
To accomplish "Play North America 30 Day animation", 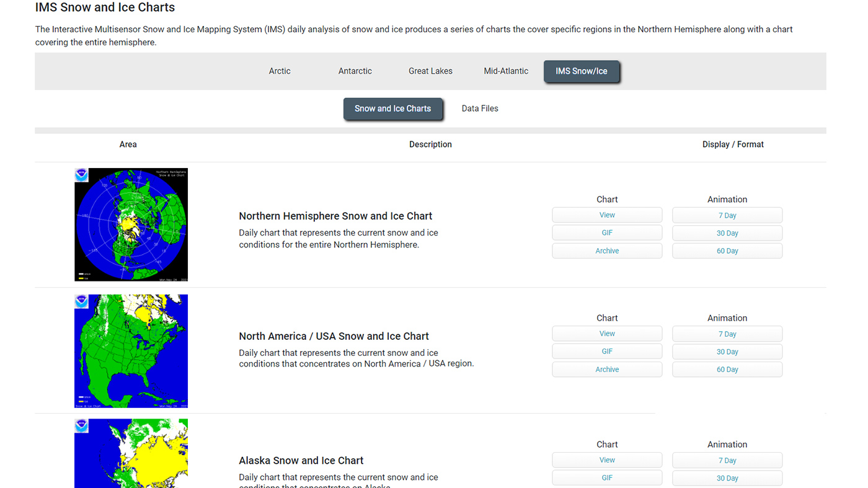I will point(727,352).
